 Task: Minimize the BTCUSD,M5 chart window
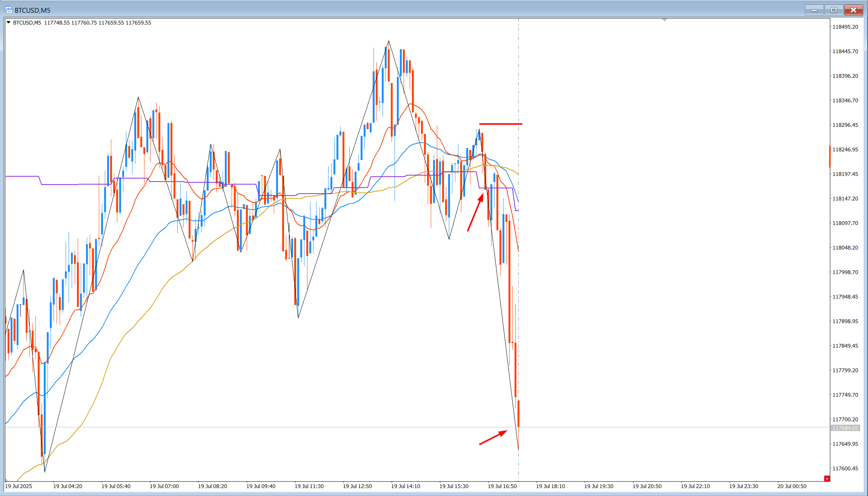[x=814, y=10]
